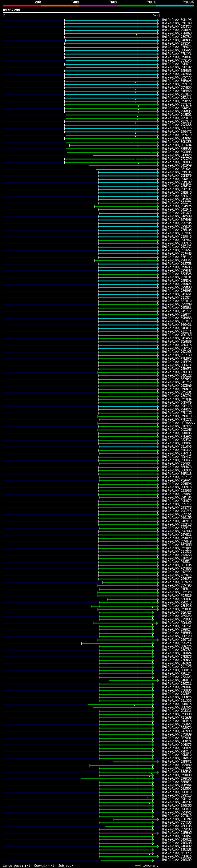Select UniRef100_Q41772 label
Viewport: 197px width, 868px height.
177,311
